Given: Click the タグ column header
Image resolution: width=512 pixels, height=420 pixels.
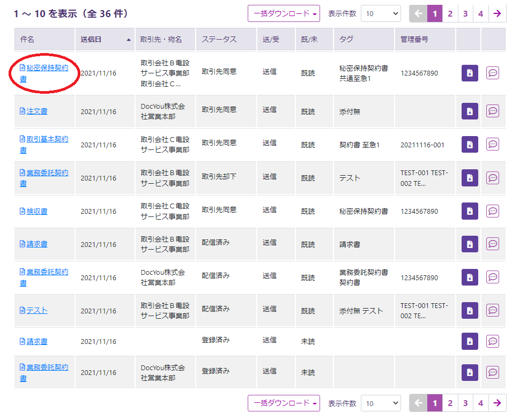Looking at the screenshot, I should 363,40.
